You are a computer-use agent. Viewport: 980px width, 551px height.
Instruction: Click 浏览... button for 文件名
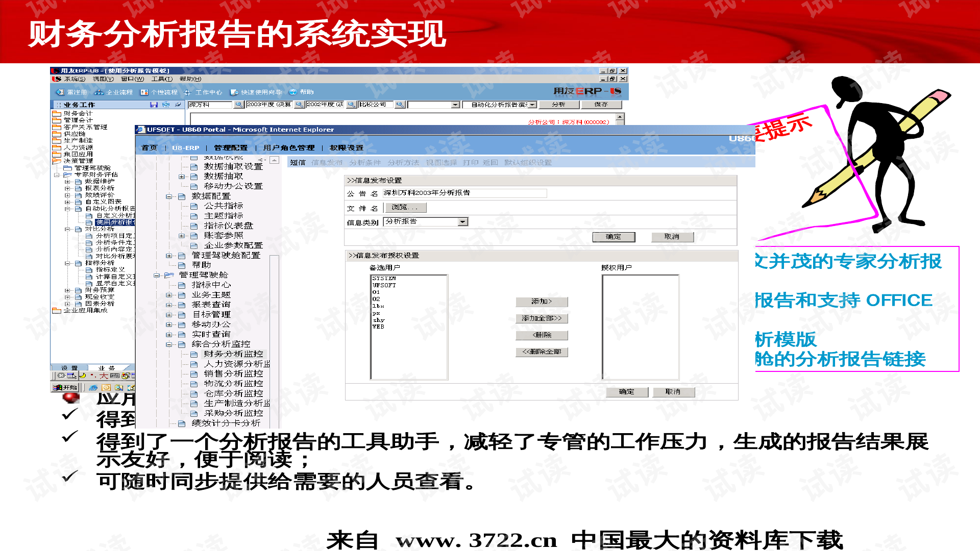click(x=405, y=208)
